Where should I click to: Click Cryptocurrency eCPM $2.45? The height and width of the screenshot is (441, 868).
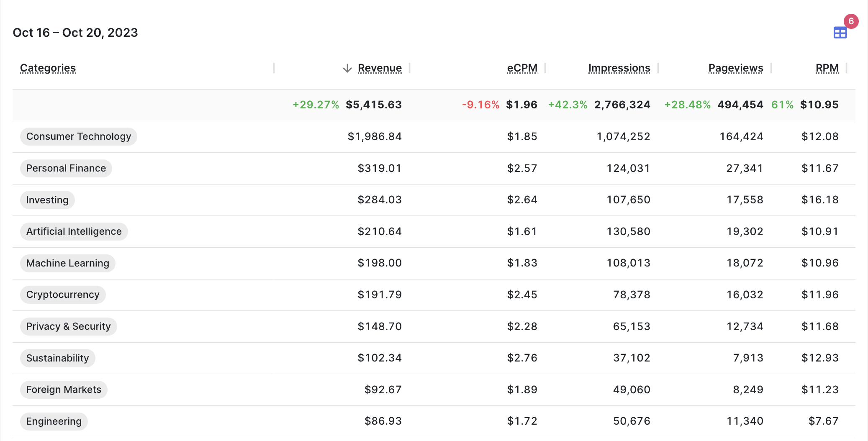click(522, 295)
